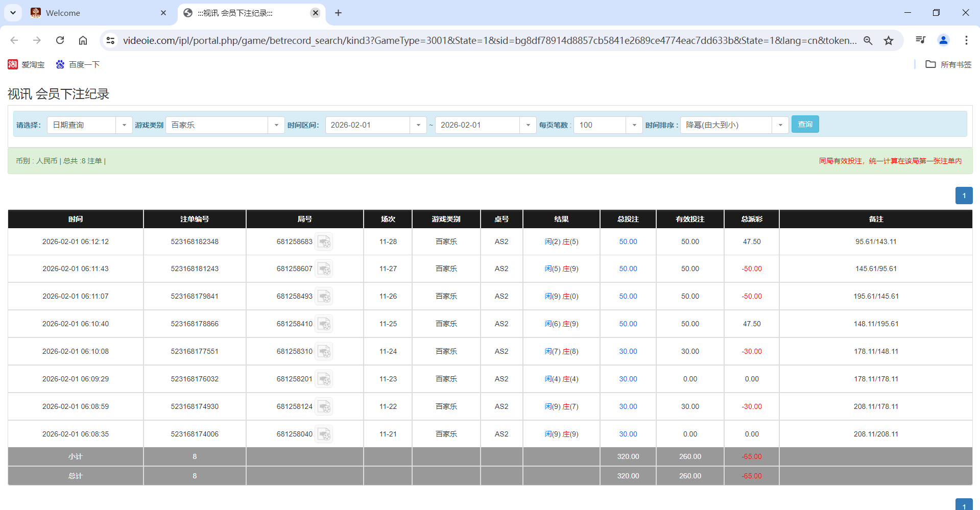Open the 每页笔数 per-page dropdown

(634, 125)
